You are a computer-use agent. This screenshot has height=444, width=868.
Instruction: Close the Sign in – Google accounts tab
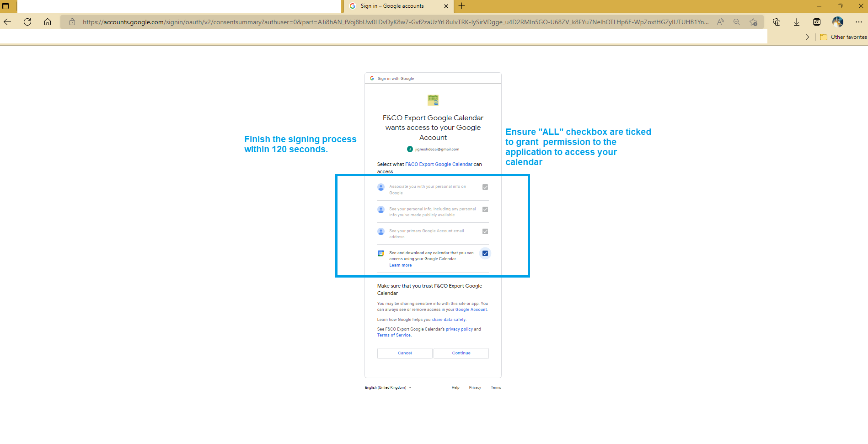(x=446, y=6)
